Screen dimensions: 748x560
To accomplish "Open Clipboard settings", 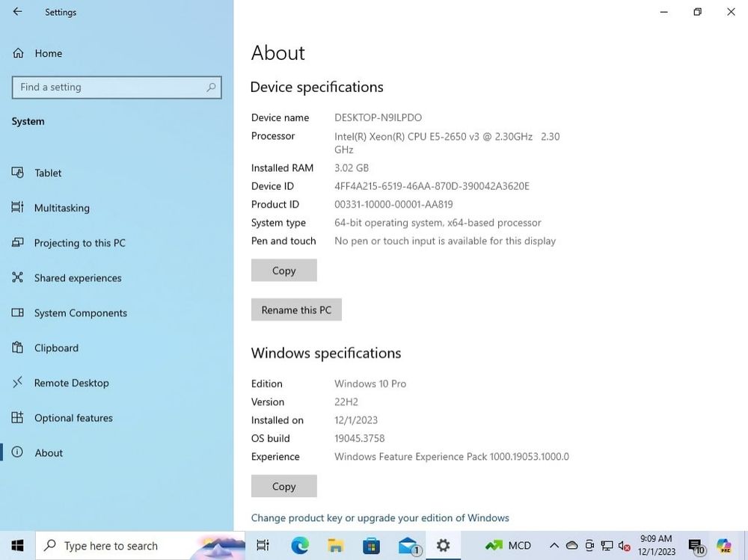I will pyautogui.click(x=56, y=348).
